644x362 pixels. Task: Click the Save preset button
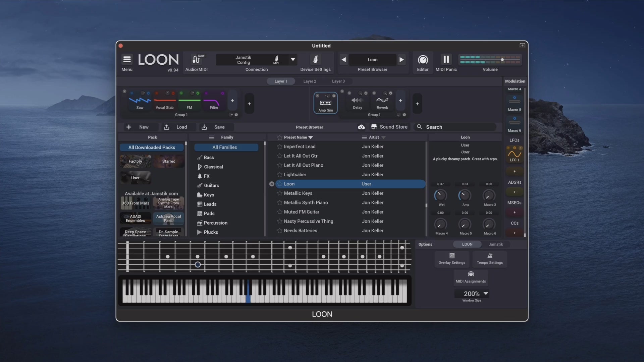213,127
